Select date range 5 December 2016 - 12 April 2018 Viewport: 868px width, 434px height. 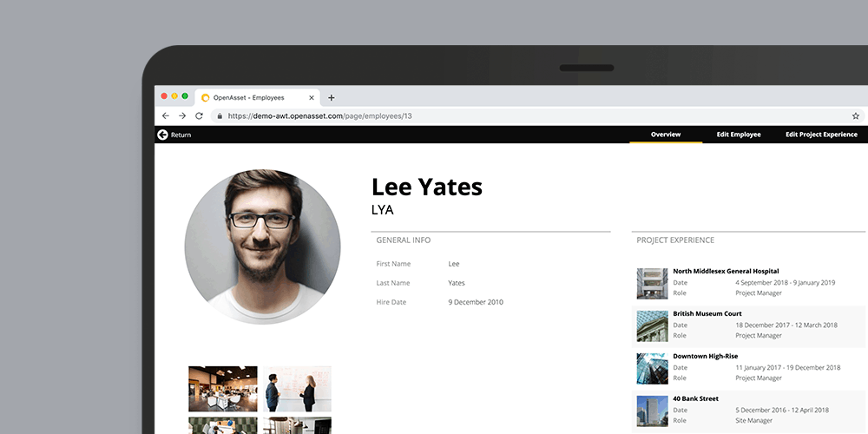click(782, 411)
